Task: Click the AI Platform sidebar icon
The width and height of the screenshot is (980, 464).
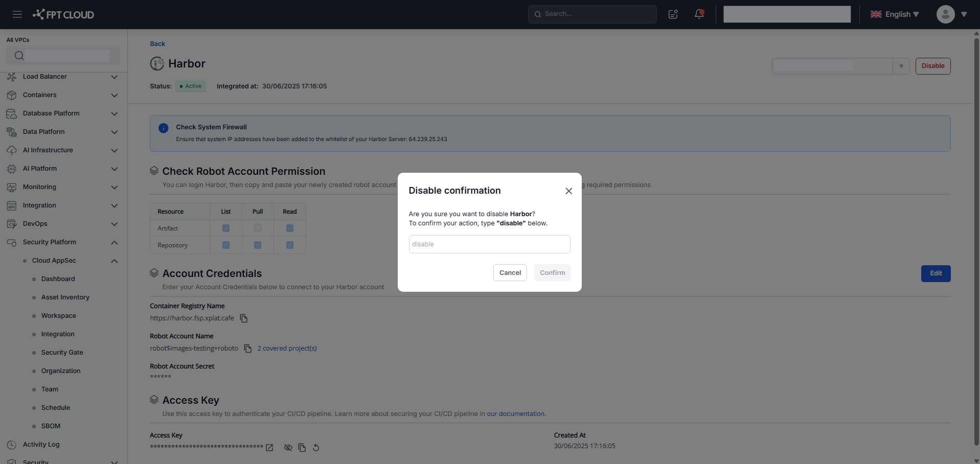Action: pyautogui.click(x=12, y=169)
